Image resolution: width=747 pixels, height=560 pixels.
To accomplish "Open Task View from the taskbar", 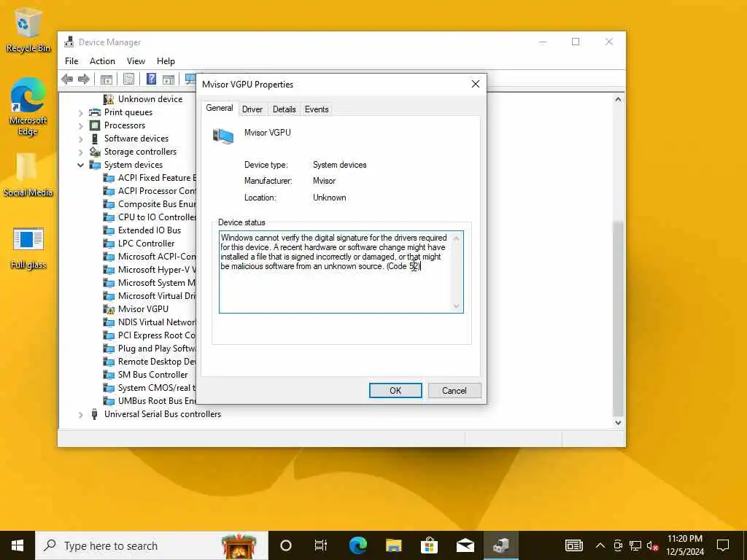I will click(x=321, y=545).
